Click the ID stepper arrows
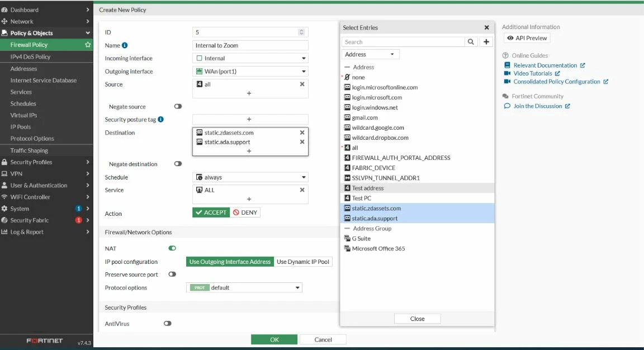This screenshot has height=350, width=644. (x=301, y=32)
